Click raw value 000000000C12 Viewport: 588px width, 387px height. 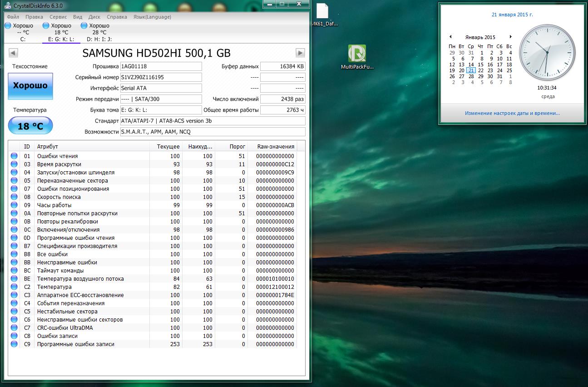275,164
